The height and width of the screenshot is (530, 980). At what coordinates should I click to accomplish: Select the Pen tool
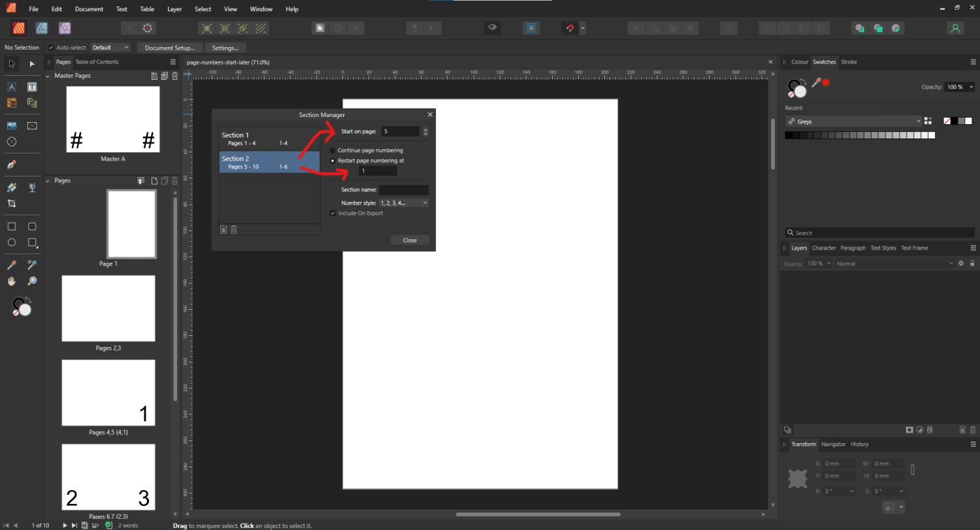[11, 165]
